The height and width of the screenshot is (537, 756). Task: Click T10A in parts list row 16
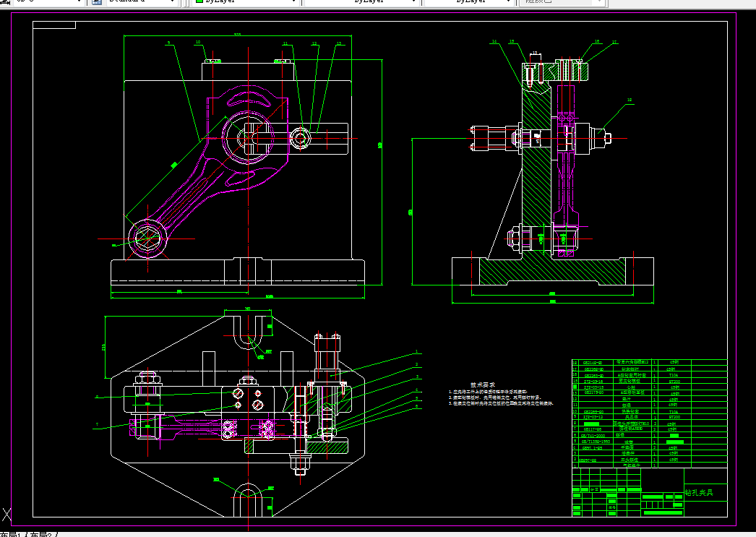(674, 375)
